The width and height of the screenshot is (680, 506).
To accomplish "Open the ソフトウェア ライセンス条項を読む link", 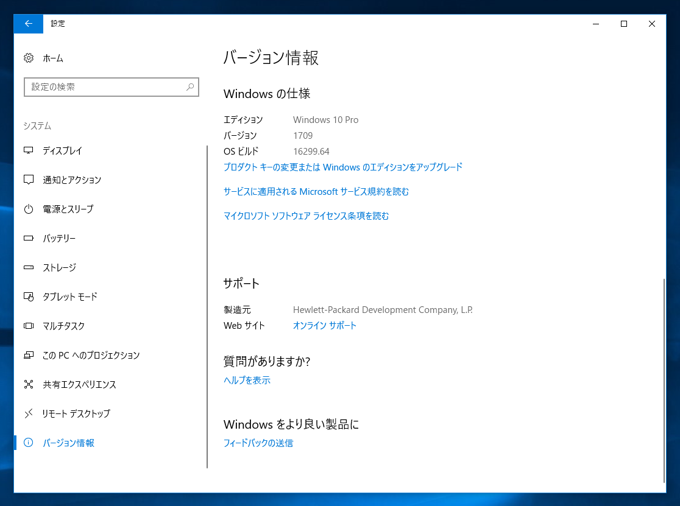I will 306,215.
